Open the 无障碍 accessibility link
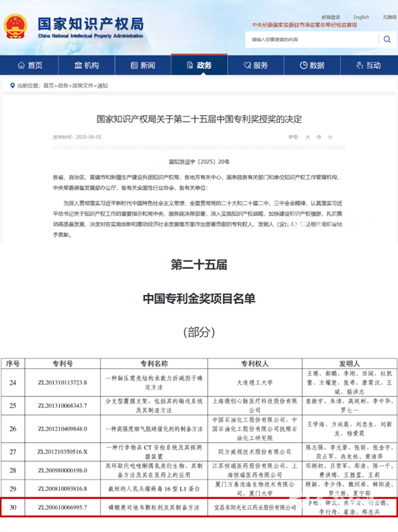The width and height of the screenshot is (398, 532). (389, 17)
